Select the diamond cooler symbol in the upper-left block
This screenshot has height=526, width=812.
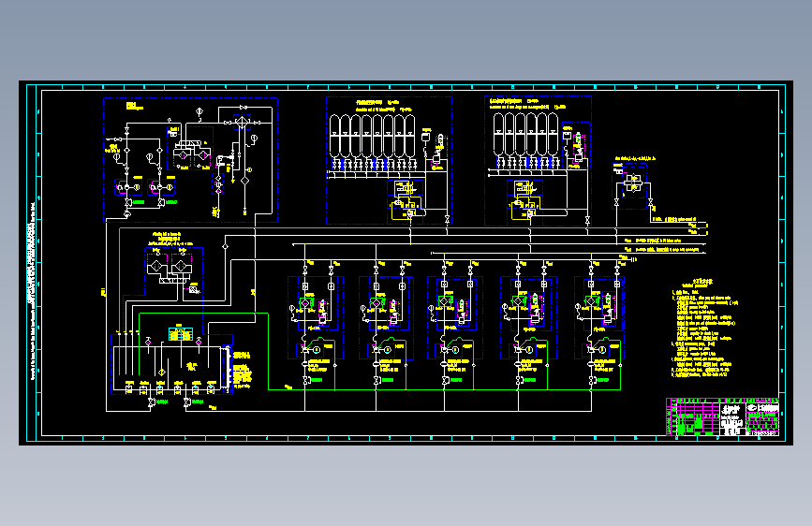(x=243, y=123)
